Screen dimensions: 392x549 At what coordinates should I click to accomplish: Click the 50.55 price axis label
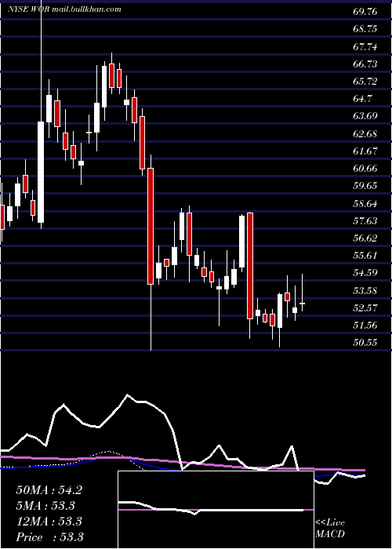[365, 343]
